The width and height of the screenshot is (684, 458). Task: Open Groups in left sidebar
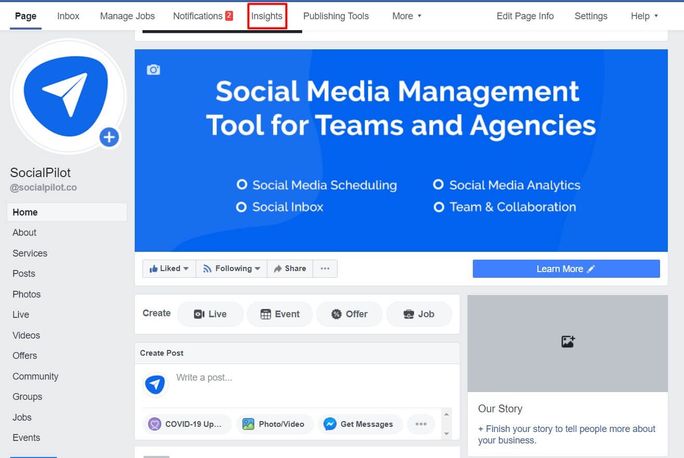point(27,396)
